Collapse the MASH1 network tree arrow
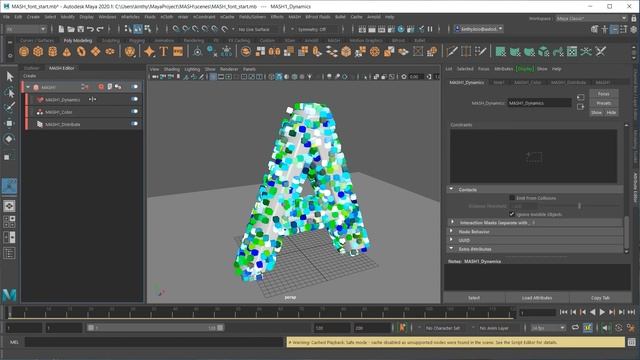640x360 pixels. (28, 87)
